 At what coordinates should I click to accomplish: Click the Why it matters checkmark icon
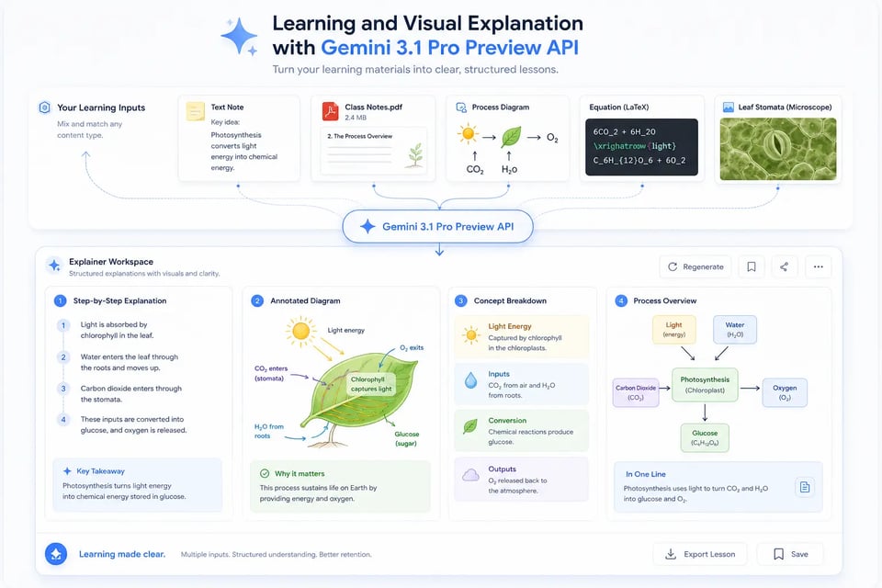[265, 473]
